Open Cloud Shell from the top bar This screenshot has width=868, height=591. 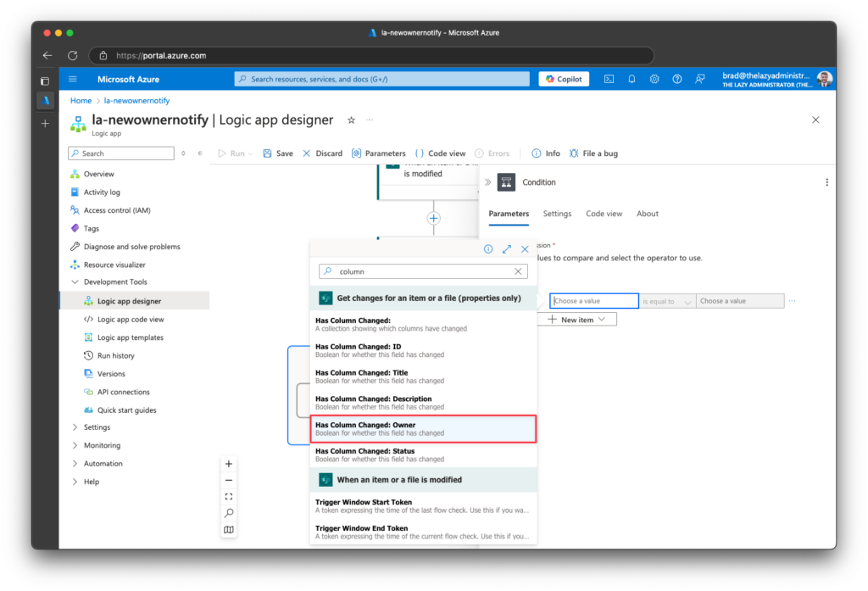[609, 79]
